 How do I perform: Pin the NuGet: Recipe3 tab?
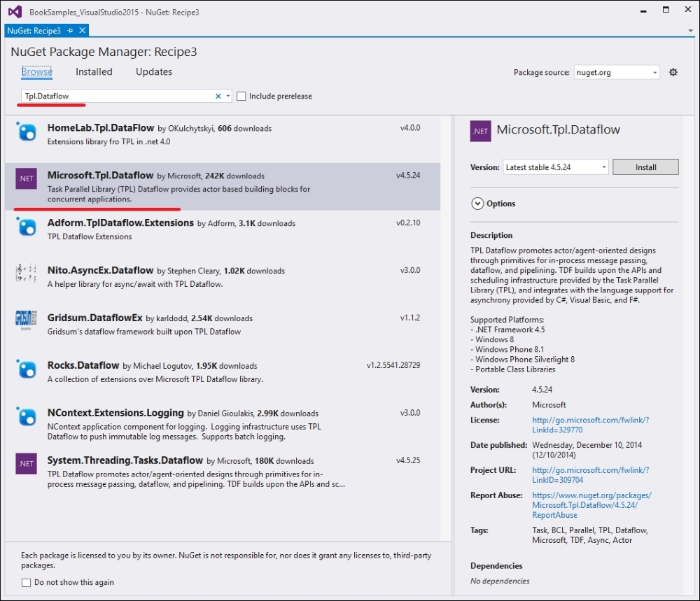(x=70, y=30)
